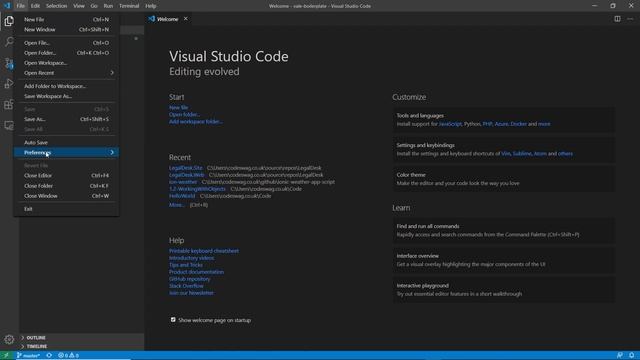The height and width of the screenshot is (360, 640).
Task: Click the More... recent link
Action: coord(176,205)
